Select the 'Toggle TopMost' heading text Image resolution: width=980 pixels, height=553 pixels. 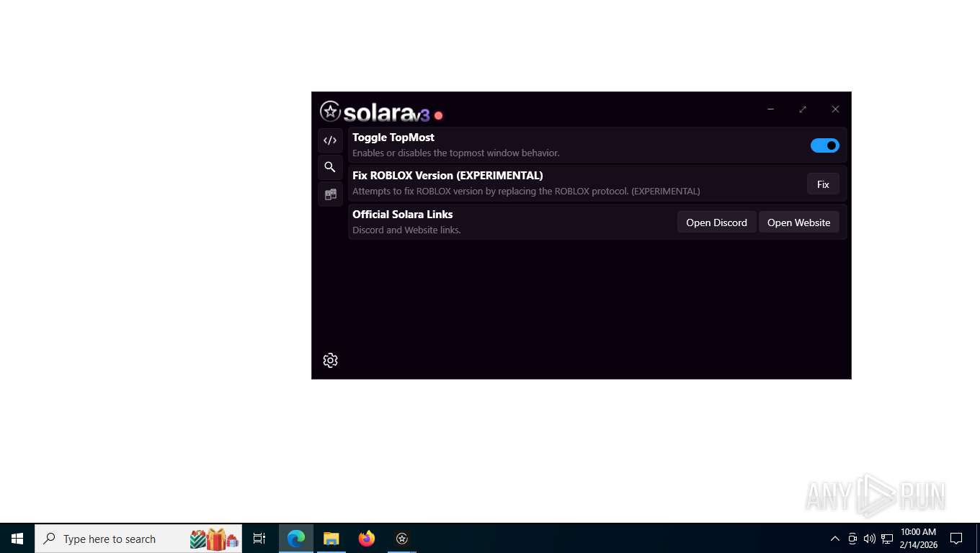click(x=393, y=138)
